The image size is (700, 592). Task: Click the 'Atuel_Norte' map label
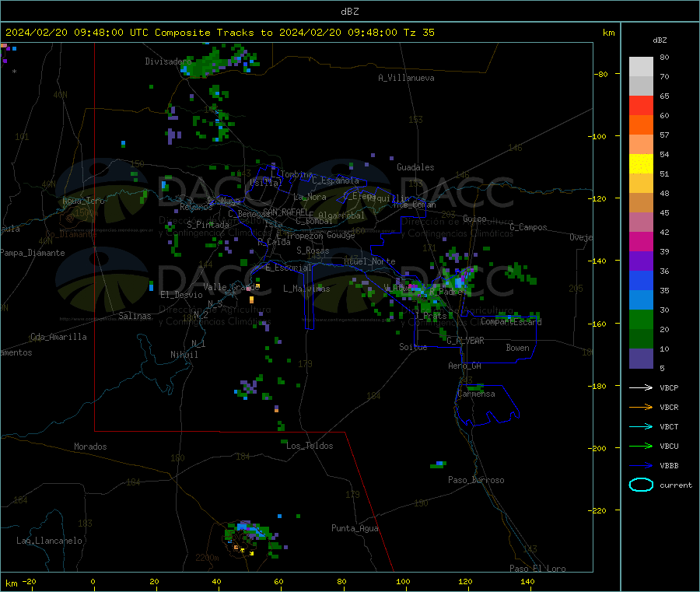coord(369,261)
